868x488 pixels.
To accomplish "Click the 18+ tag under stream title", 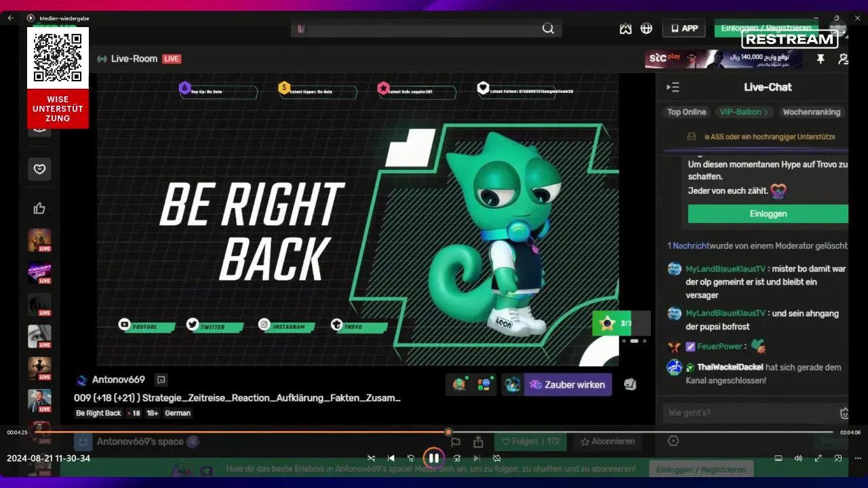I will click(x=153, y=413).
